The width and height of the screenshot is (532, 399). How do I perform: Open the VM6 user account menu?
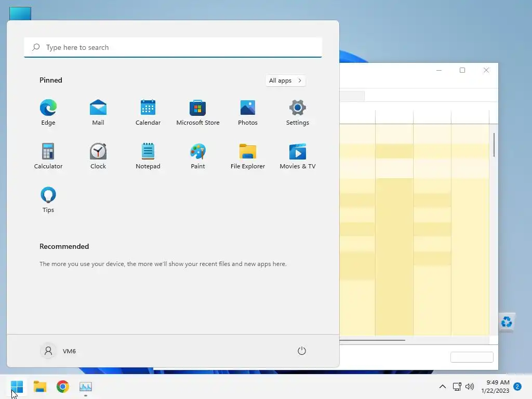[58, 351]
